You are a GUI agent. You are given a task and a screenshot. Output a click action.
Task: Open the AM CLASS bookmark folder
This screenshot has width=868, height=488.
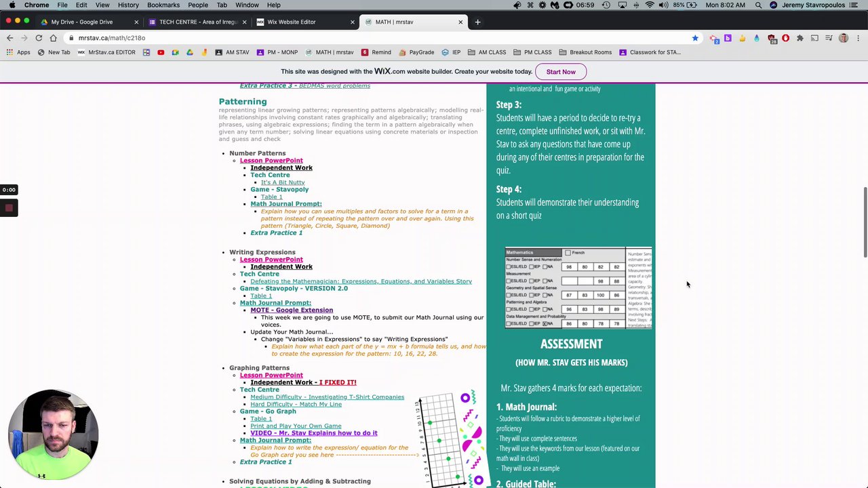pyautogui.click(x=486, y=52)
